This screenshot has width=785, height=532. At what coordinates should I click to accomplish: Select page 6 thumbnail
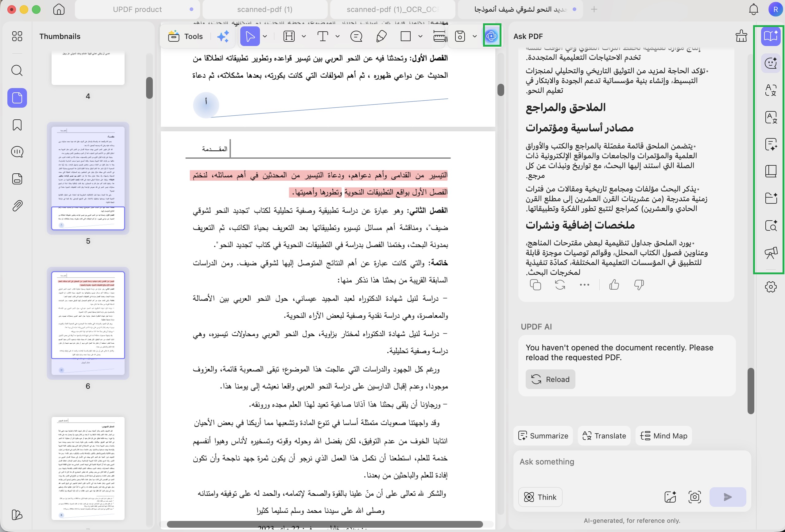click(x=88, y=323)
